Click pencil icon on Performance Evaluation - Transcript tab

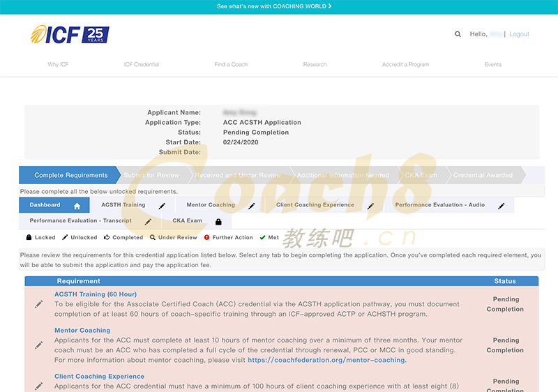[148, 222]
